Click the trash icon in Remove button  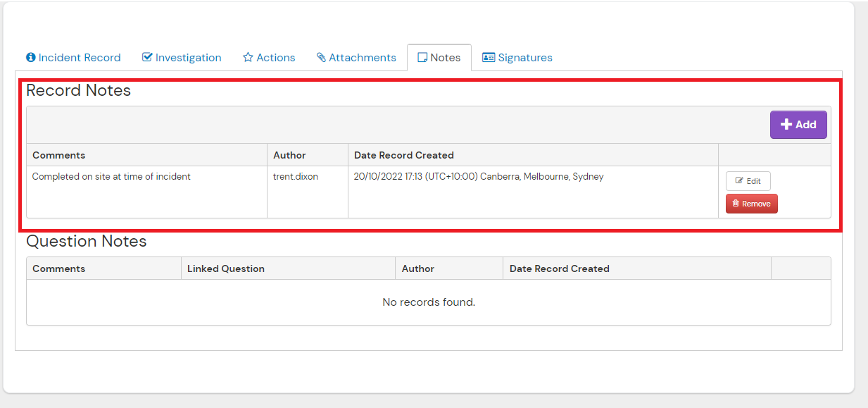pyautogui.click(x=736, y=204)
